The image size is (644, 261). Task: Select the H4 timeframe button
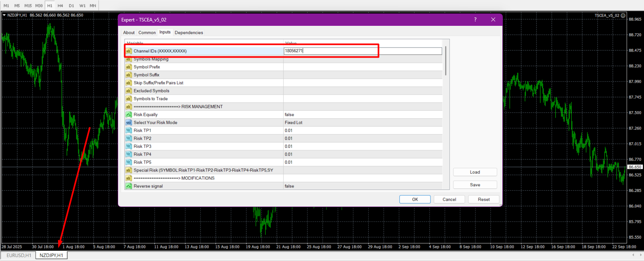pos(60,6)
